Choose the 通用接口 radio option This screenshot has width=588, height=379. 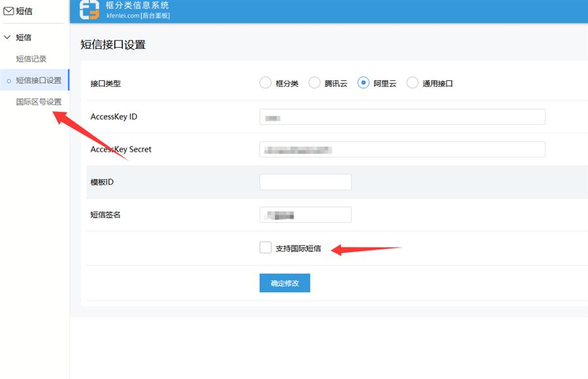coord(412,83)
